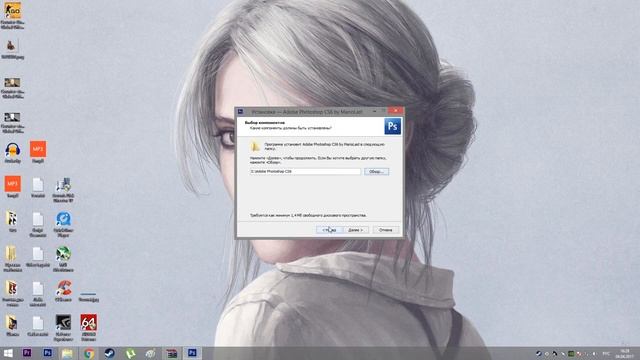Close the Photoshop CS6 installer window
The height and width of the screenshot is (360, 640).
(396, 111)
